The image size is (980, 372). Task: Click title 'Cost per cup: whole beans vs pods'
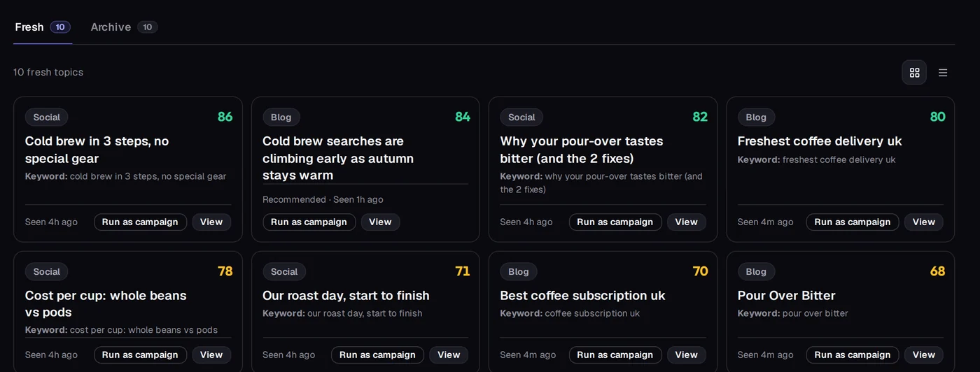(x=106, y=303)
